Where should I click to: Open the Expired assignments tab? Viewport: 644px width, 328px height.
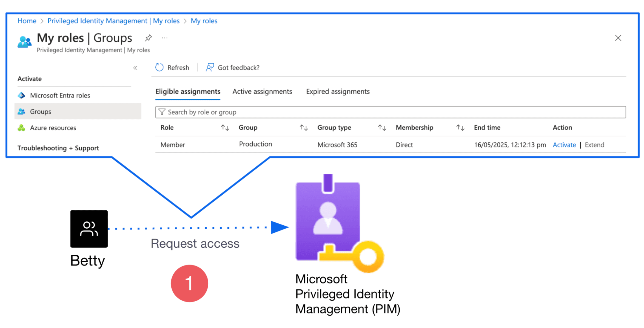[338, 92]
